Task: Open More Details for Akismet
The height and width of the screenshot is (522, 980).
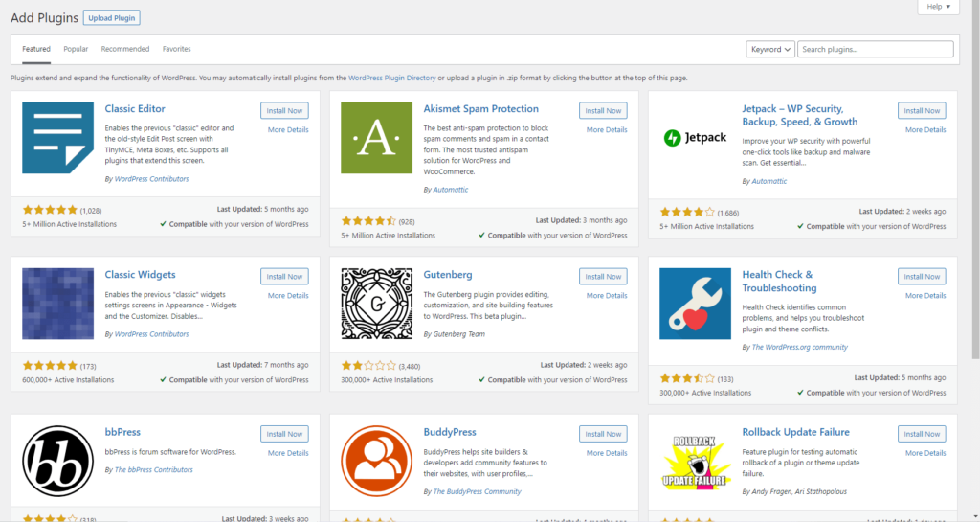Action: tap(607, 130)
